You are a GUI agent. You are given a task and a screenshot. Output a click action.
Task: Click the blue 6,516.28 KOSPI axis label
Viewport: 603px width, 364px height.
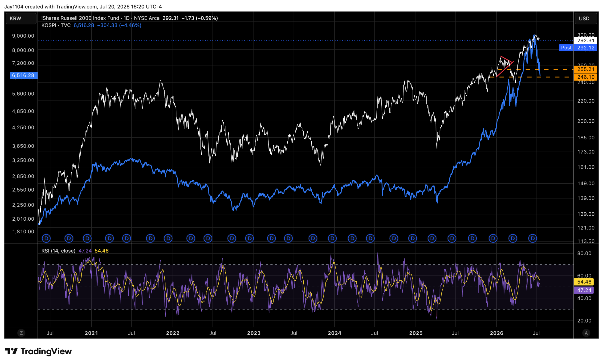tap(24, 75)
